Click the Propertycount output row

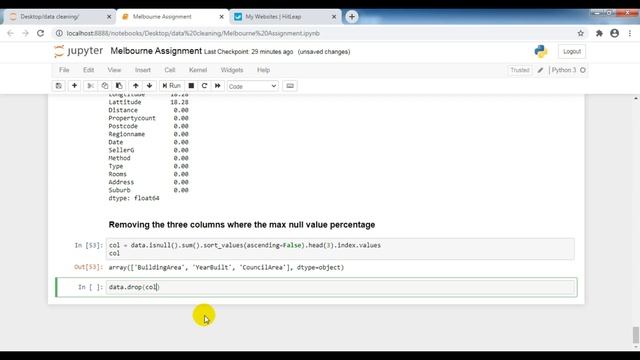(x=148, y=118)
